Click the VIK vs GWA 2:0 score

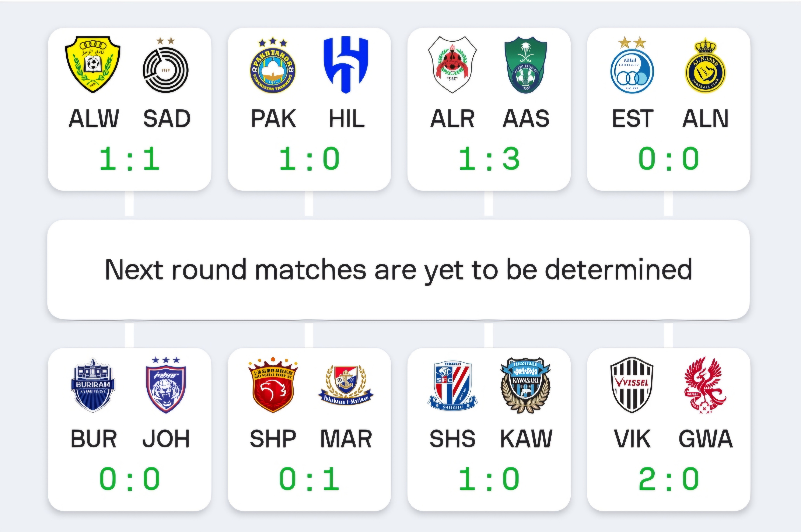pyautogui.click(x=669, y=479)
